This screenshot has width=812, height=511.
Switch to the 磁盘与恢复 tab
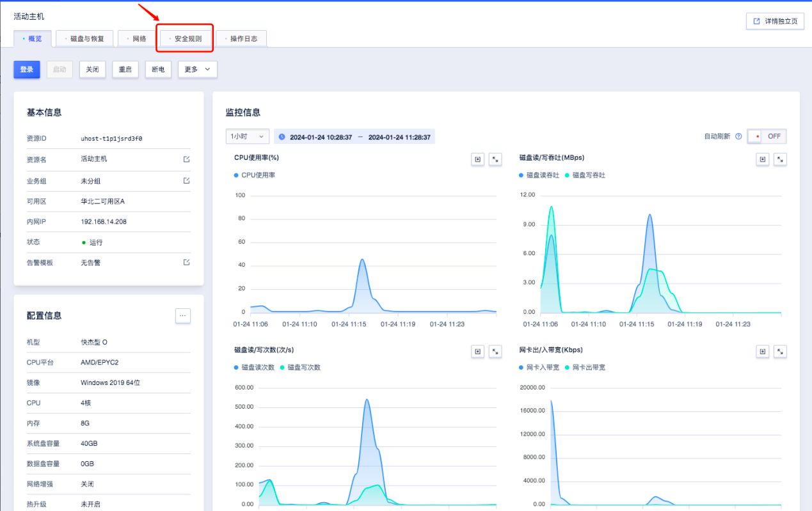click(84, 38)
